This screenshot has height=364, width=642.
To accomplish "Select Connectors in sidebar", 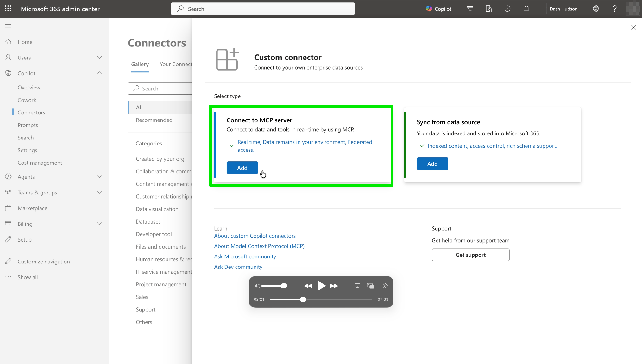I will point(31,112).
